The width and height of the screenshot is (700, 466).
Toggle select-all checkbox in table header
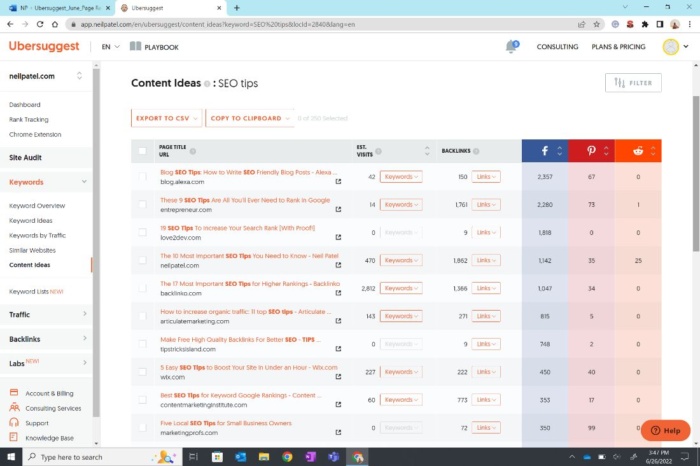pos(142,151)
